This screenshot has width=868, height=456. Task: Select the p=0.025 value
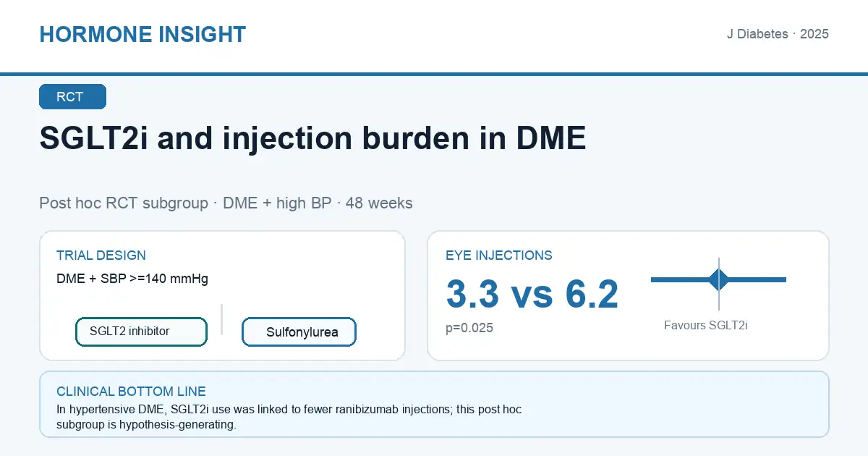tap(469, 328)
